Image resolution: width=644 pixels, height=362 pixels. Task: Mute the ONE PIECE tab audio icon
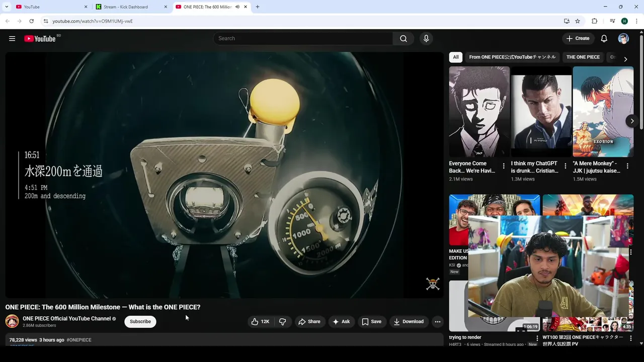pos(237,7)
